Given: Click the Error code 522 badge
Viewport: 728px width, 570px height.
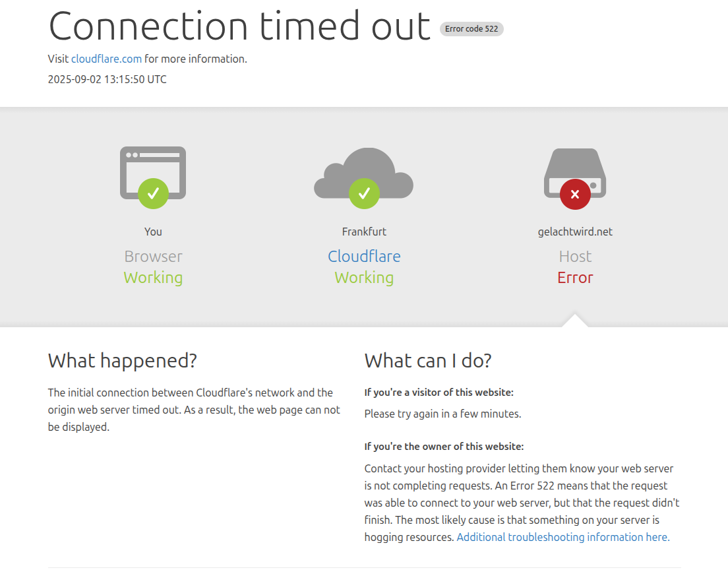Looking at the screenshot, I should (471, 29).
